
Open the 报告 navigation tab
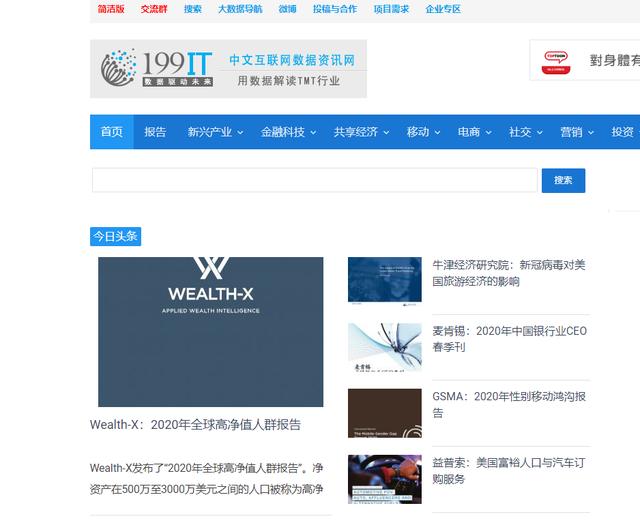(155, 132)
